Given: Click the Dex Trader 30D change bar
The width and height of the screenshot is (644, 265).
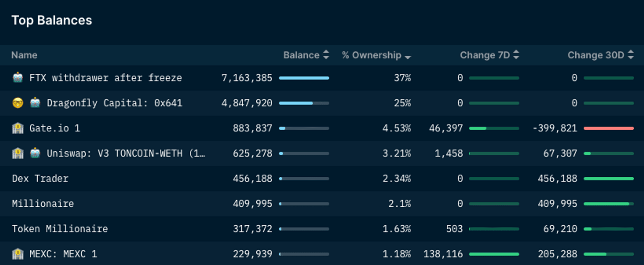Looking at the screenshot, I should click(x=609, y=179).
